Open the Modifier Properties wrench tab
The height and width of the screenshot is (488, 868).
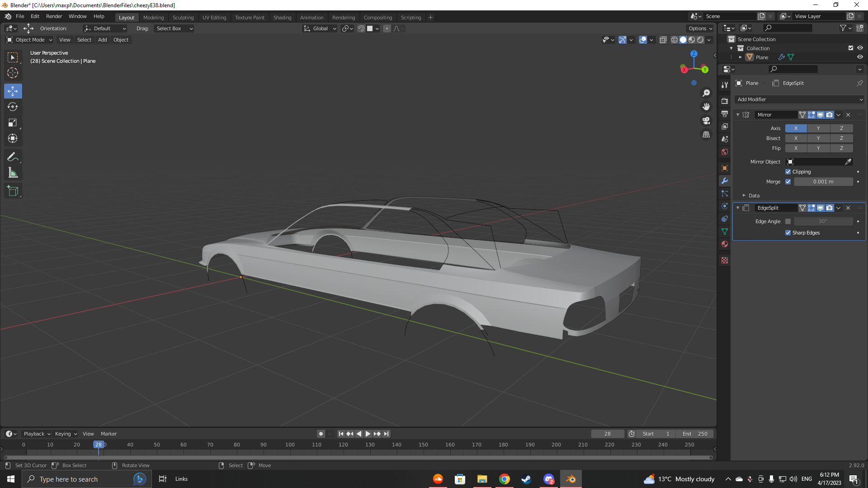pyautogui.click(x=725, y=181)
